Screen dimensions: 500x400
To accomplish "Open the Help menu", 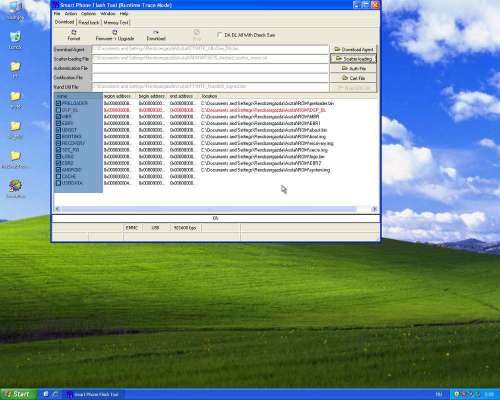I will 124,14.
